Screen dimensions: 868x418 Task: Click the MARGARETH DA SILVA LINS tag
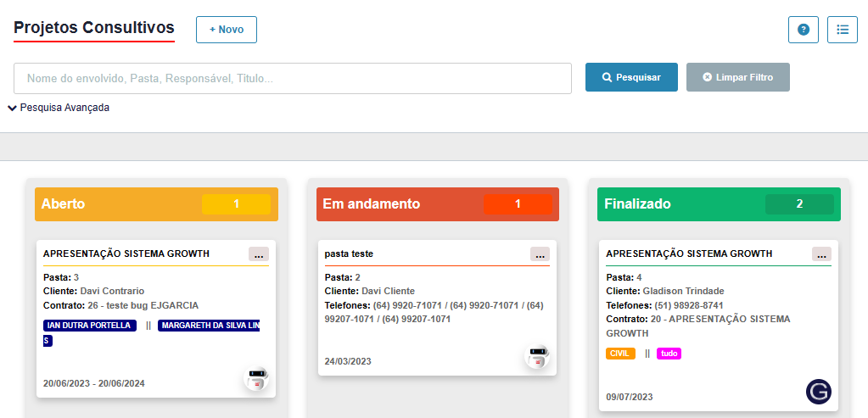coord(209,325)
